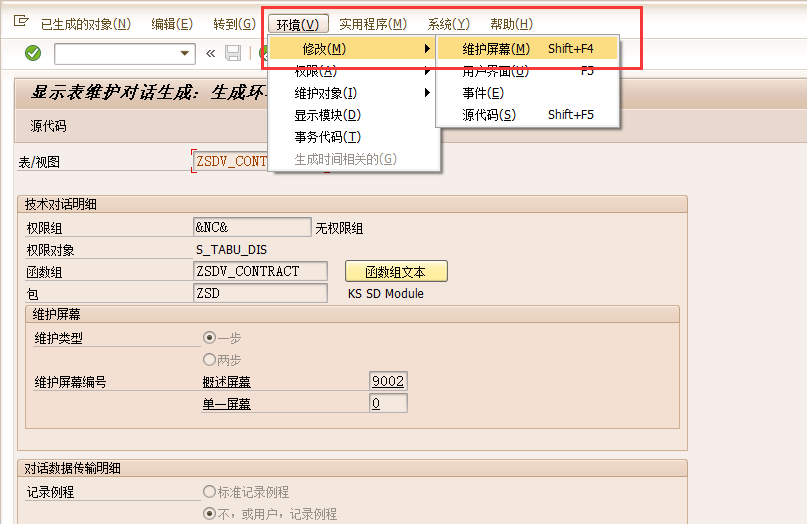Click the green checkmark Enter icon
This screenshot has width=807, height=524.
click(x=33, y=53)
